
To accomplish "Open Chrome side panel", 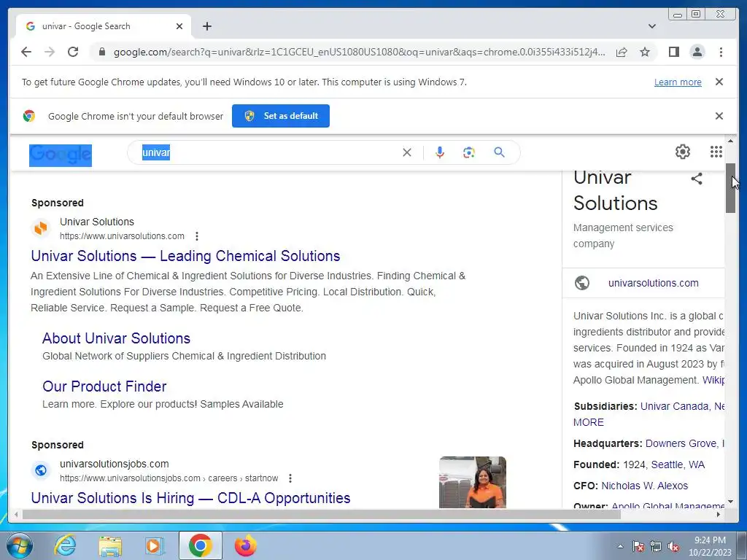I will (673, 52).
